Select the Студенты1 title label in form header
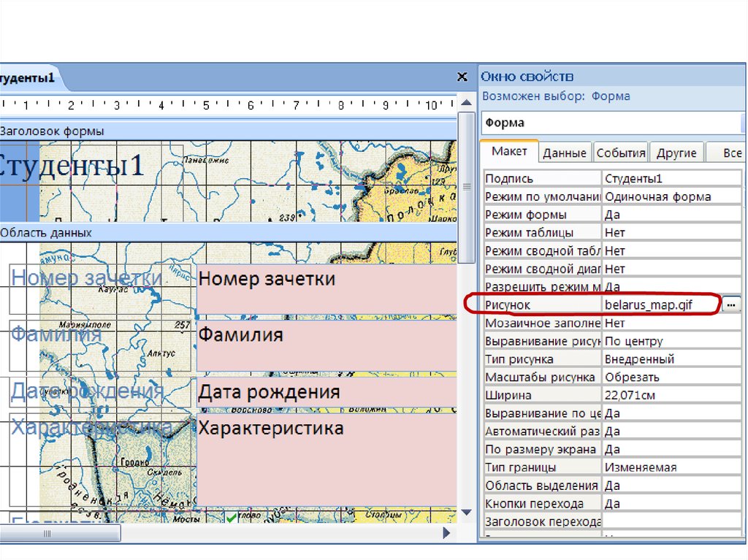The width and height of the screenshot is (748, 560). point(73,166)
